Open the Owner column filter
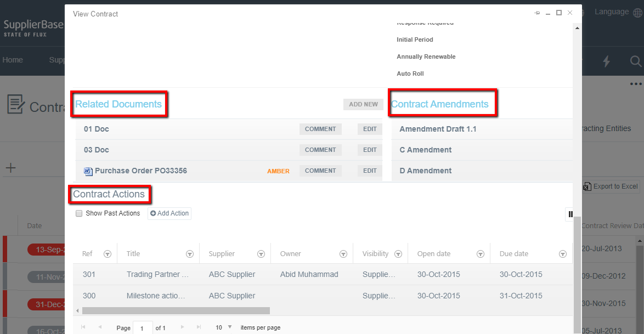This screenshot has height=334, width=644. (x=343, y=253)
